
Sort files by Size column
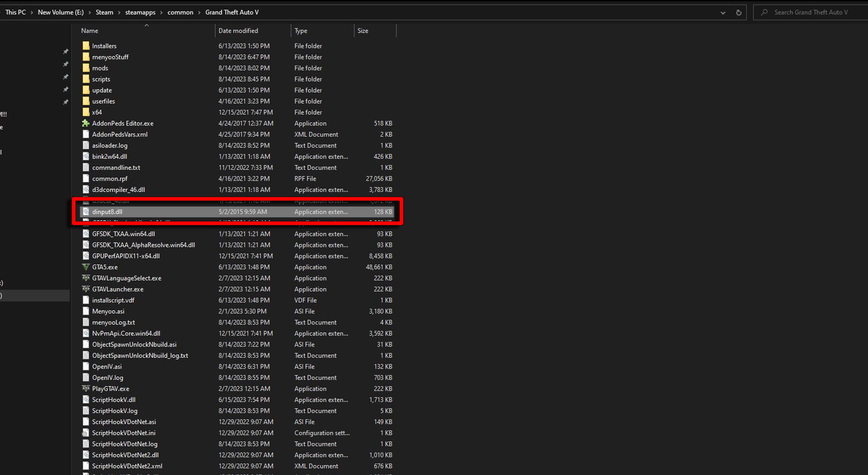coord(363,31)
